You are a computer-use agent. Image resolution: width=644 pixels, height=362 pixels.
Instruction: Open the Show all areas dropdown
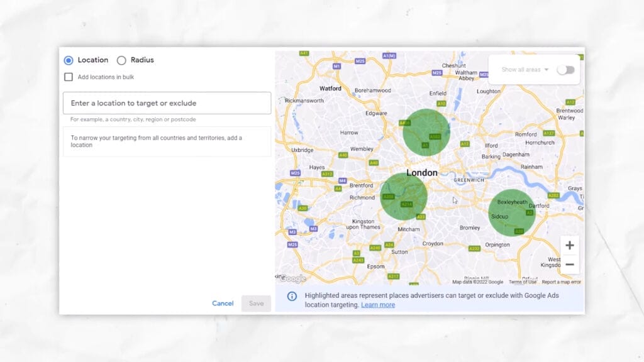pyautogui.click(x=526, y=70)
